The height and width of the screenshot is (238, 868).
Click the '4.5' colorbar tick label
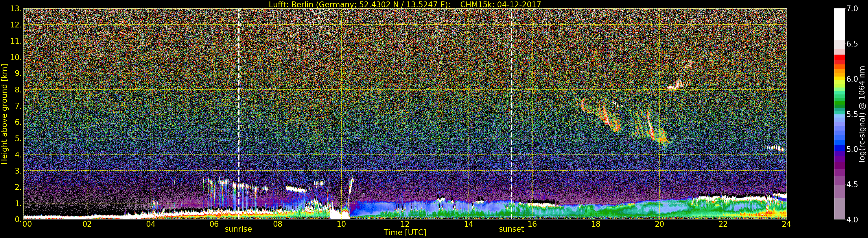coord(852,185)
